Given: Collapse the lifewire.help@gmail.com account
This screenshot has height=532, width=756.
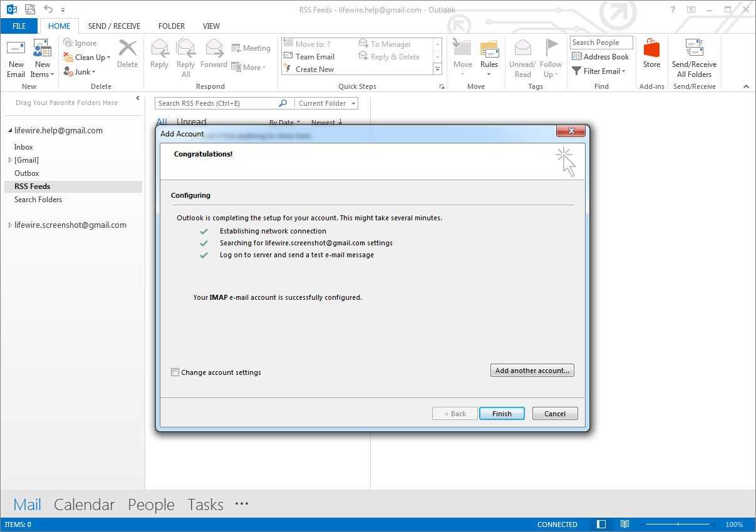Looking at the screenshot, I should [10, 131].
